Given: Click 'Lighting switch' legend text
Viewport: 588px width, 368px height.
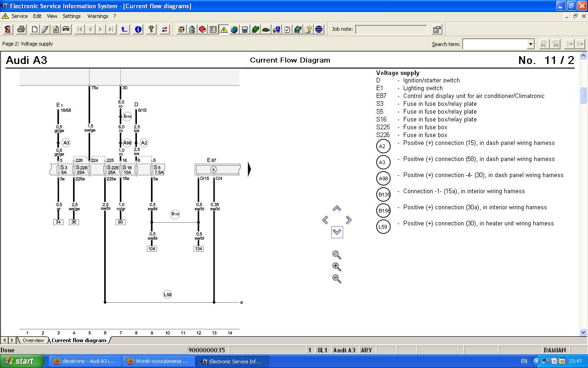Looking at the screenshot, I should point(423,88).
